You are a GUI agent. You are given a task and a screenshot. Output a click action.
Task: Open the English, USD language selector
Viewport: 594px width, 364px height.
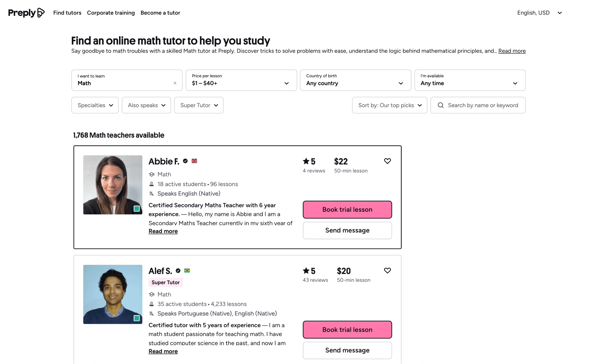coord(540,13)
